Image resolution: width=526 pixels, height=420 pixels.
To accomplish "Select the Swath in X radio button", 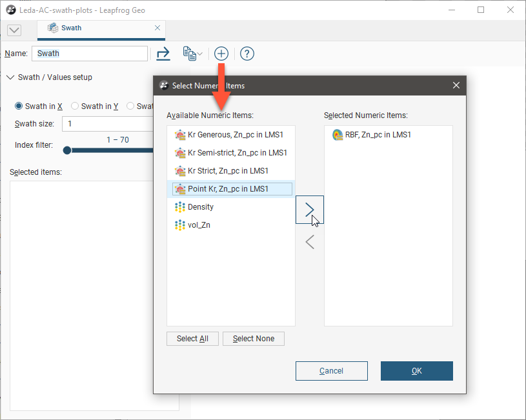I will pyautogui.click(x=19, y=106).
